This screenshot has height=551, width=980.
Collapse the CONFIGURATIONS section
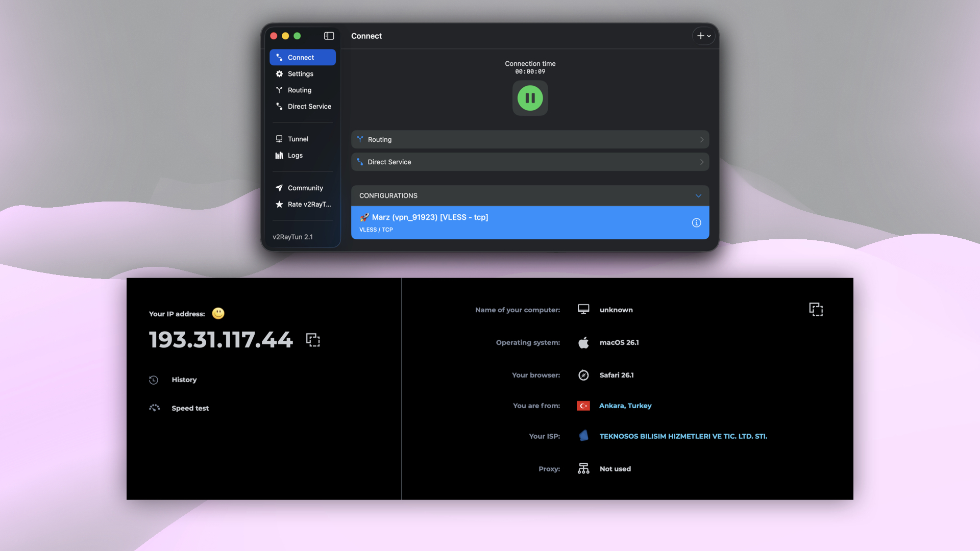698,195
